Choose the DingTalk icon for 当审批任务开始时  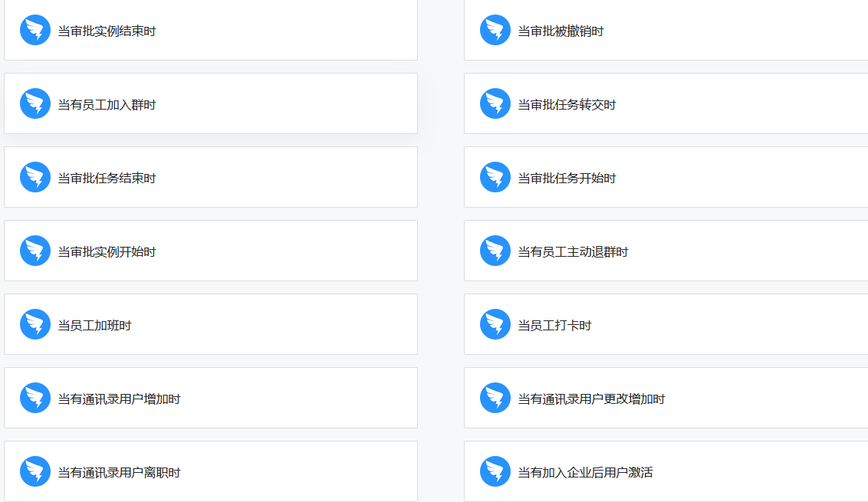(495, 177)
